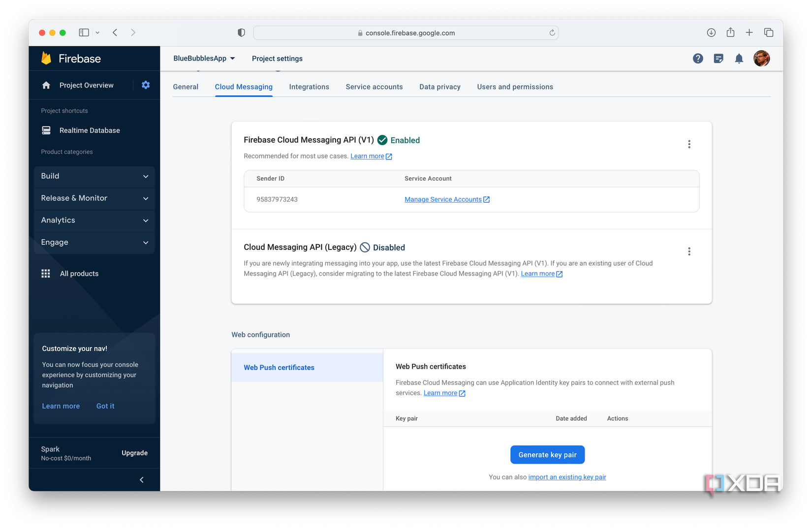This screenshot has width=812, height=529.
Task: Click the Generate key pair button
Action: pyautogui.click(x=547, y=455)
